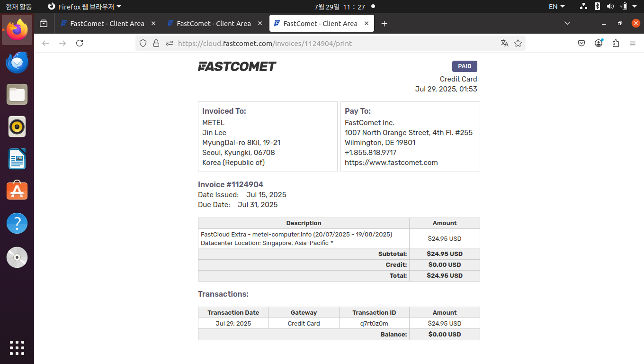
Task: Open Thunderbird mail from the dock
Action: pos(17,63)
